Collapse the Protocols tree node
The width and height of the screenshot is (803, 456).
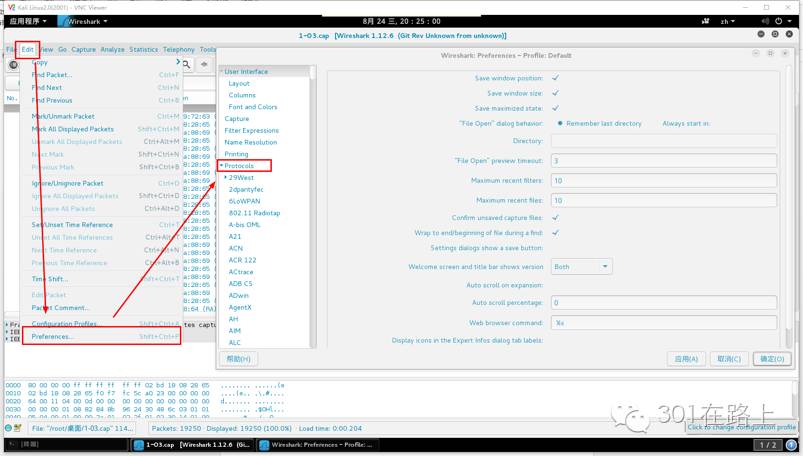pyautogui.click(x=221, y=166)
